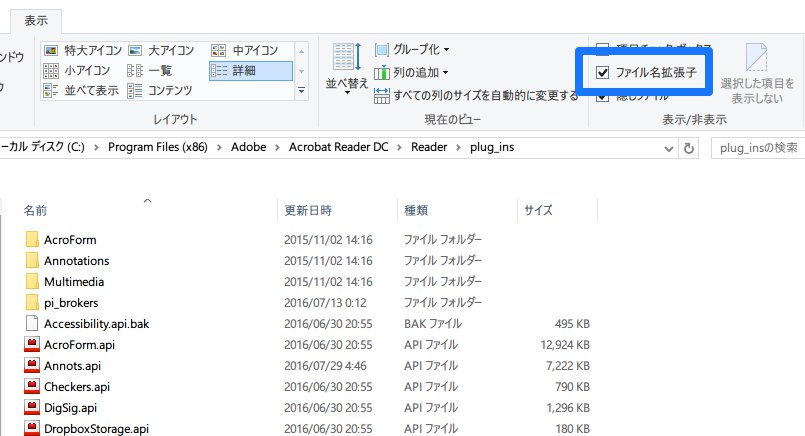Expand chevron after Program Files (x86)
This screenshot has height=436, width=805.
click(x=219, y=148)
